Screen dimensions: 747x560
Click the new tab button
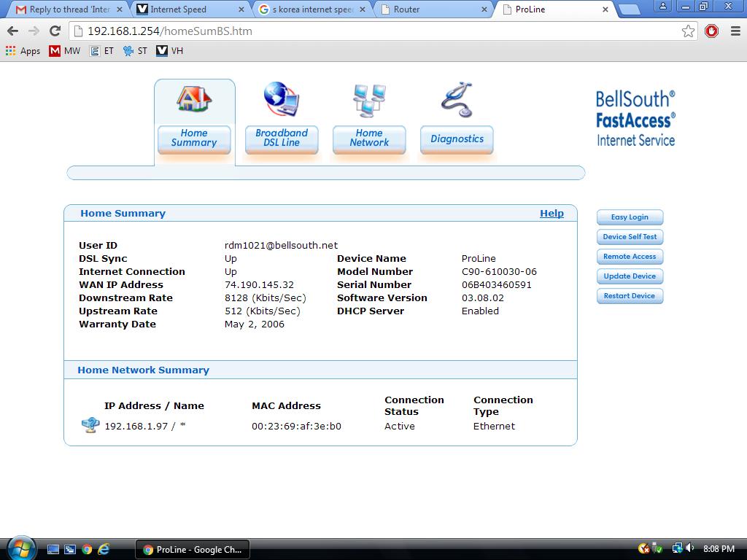[x=630, y=9]
